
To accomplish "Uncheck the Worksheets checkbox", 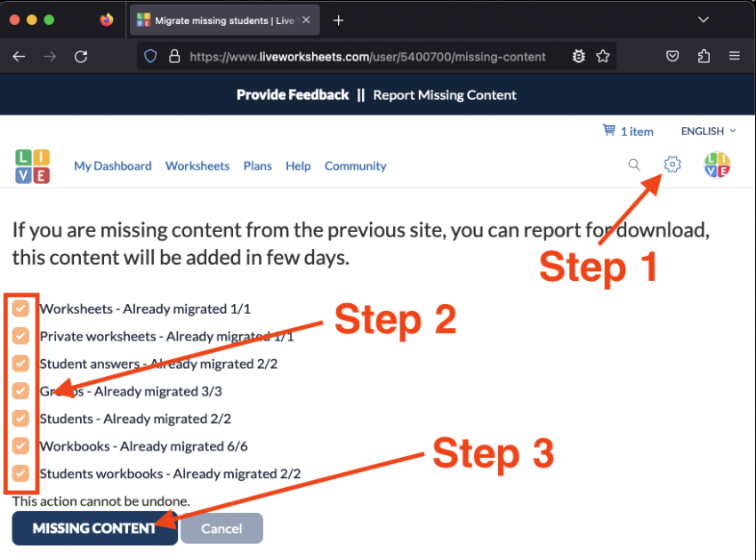I will click(20, 308).
